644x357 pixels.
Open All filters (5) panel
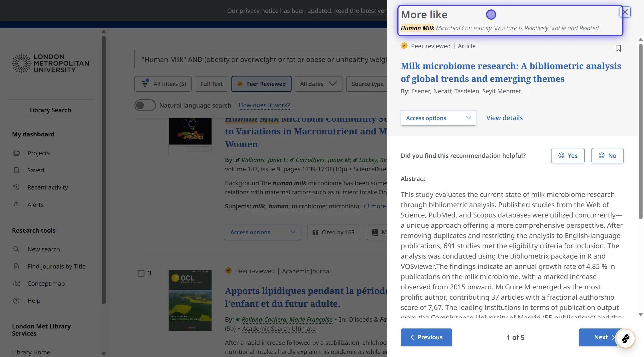point(163,84)
